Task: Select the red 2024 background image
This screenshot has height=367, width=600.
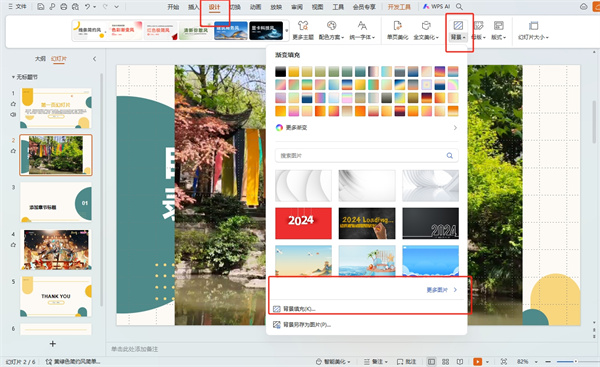Action: [x=303, y=223]
